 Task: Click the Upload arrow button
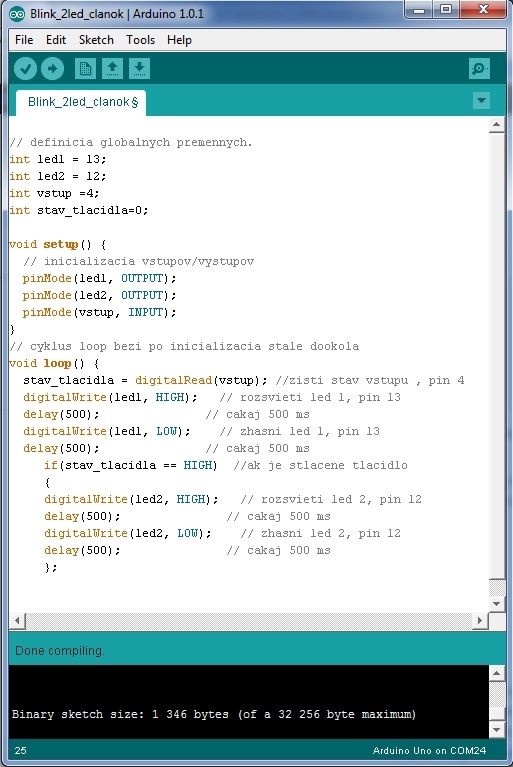point(52,68)
